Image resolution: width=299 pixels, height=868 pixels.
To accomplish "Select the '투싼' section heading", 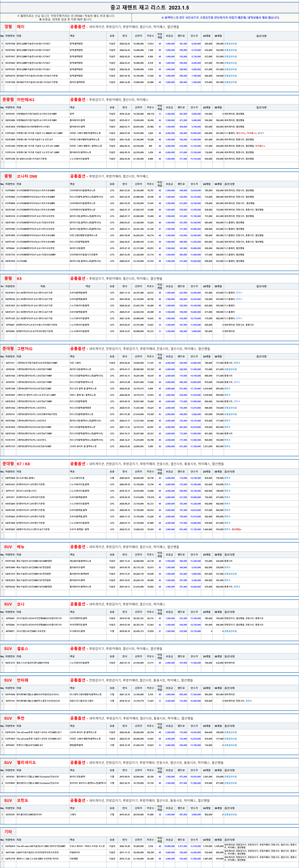I will [x=21, y=718].
